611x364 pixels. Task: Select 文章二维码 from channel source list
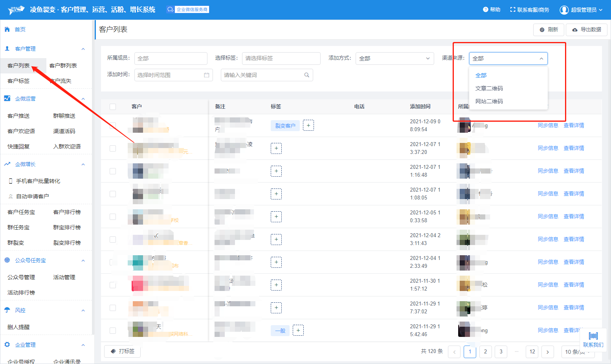pos(489,88)
